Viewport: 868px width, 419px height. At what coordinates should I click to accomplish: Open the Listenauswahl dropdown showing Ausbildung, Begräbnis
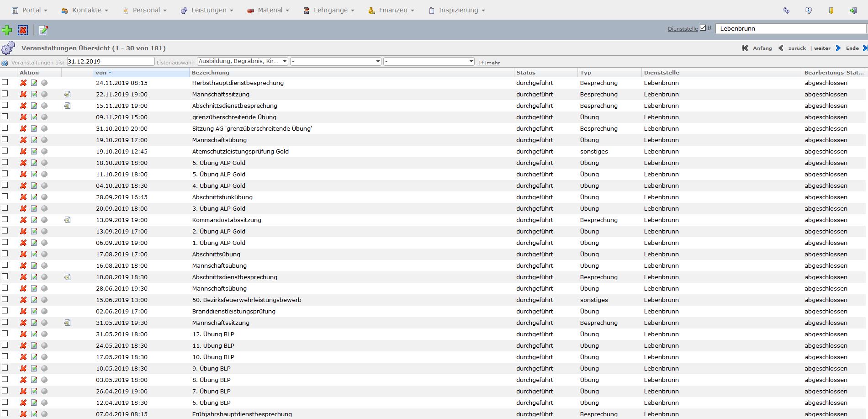[x=243, y=61]
